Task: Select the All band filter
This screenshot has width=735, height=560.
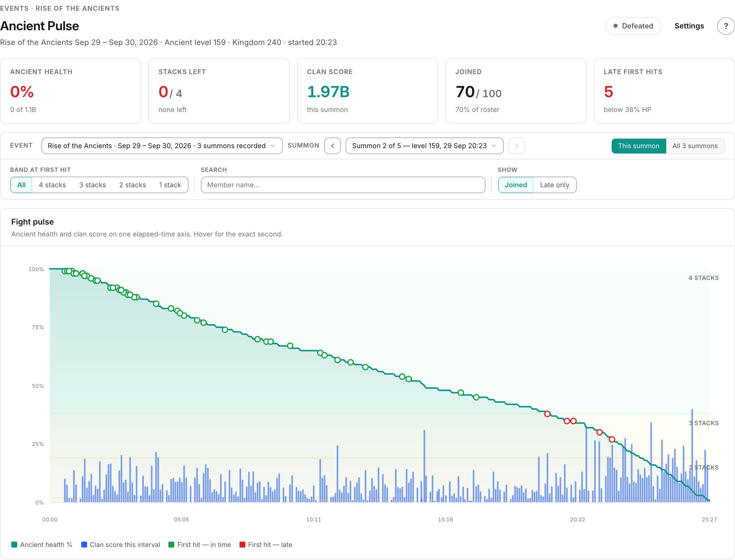Action: 21,185
